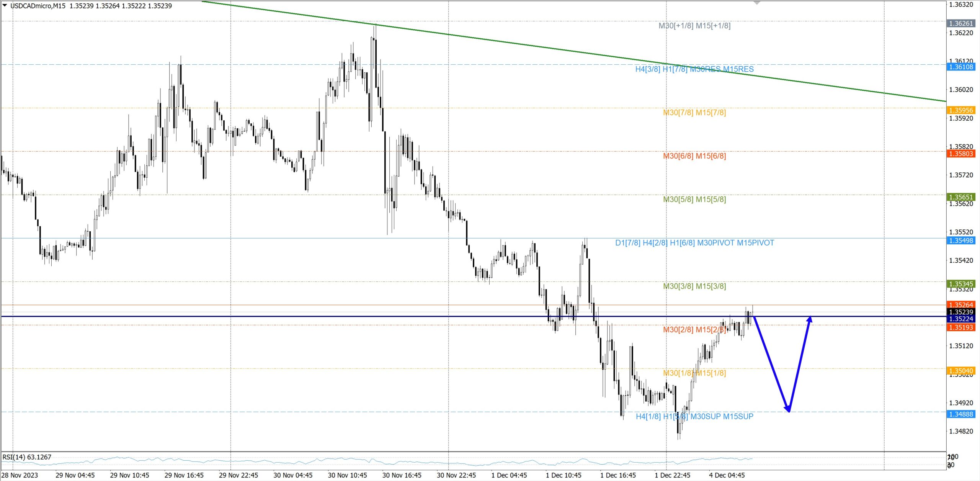Click the green 1.35651 price tag
The height and width of the screenshot is (481, 980).
(x=961, y=197)
